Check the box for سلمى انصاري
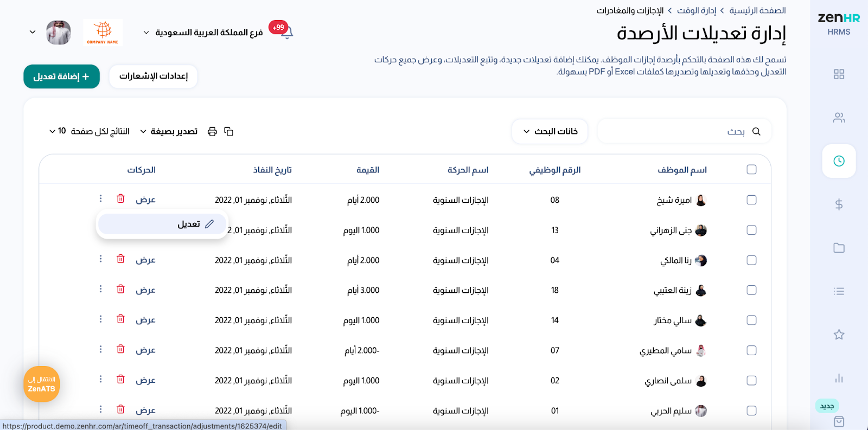The height and width of the screenshot is (430, 868). (751, 381)
